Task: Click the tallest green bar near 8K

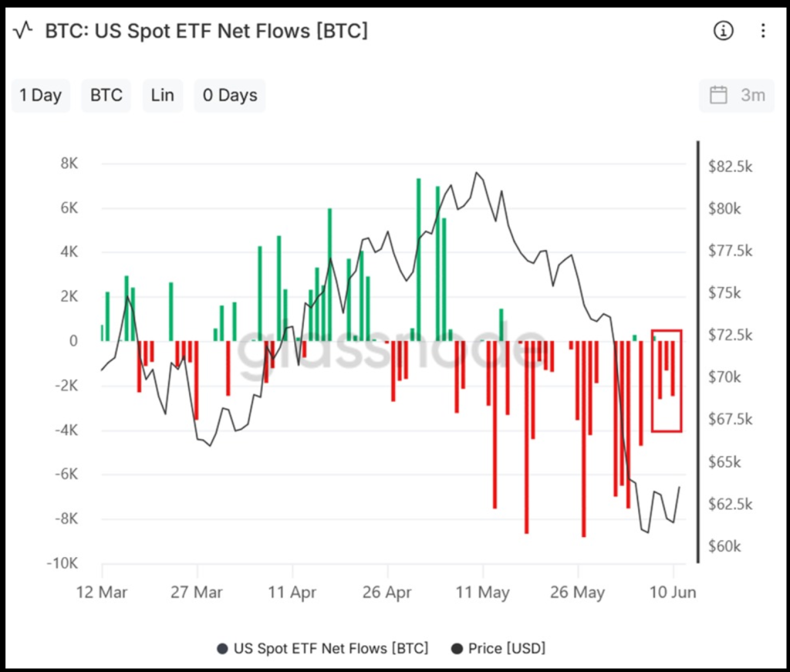Action: click(x=419, y=259)
